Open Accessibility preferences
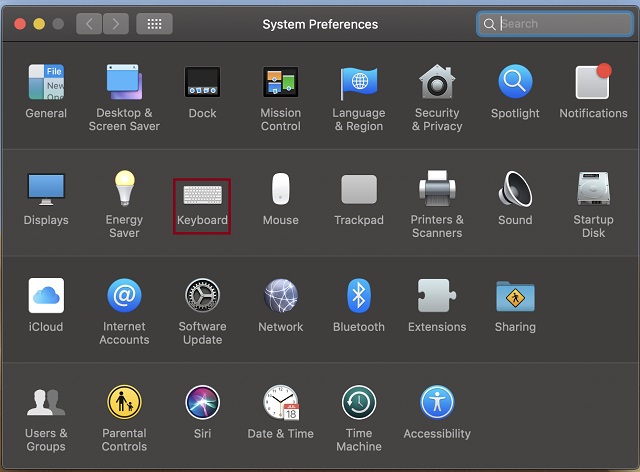Image resolution: width=640 pixels, height=472 pixels. click(437, 412)
